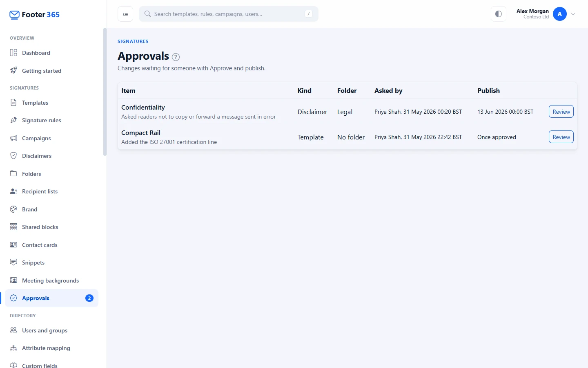The height and width of the screenshot is (368, 588).
Task: Click the Recipient lists people icon
Action: click(13, 191)
